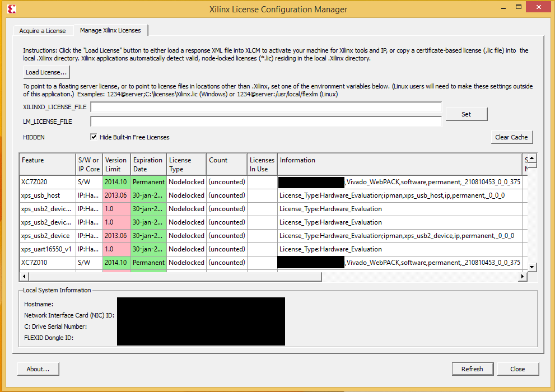The height and width of the screenshot is (392, 555).
Task: Maximize the License Configuration Manager window
Action: (x=519, y=7)
